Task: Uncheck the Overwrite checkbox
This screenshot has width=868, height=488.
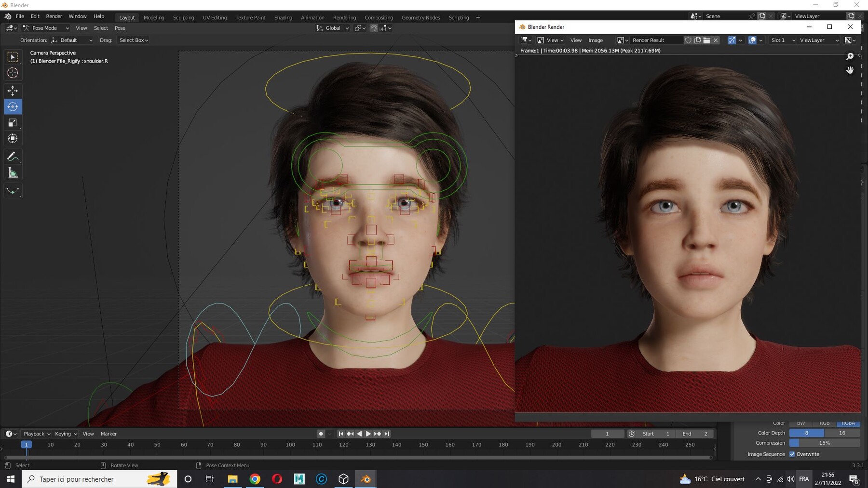Action: click(792, 454)
